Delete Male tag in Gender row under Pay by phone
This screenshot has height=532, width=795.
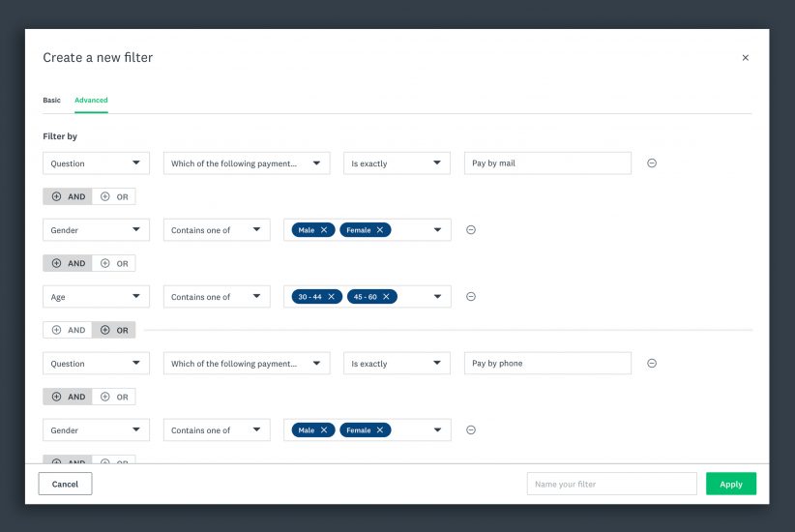click(x=324, y=430)
